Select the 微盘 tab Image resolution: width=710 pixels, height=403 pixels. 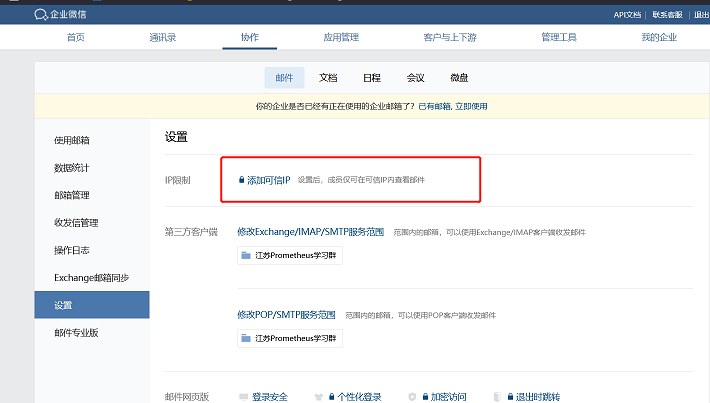(458, 77)
